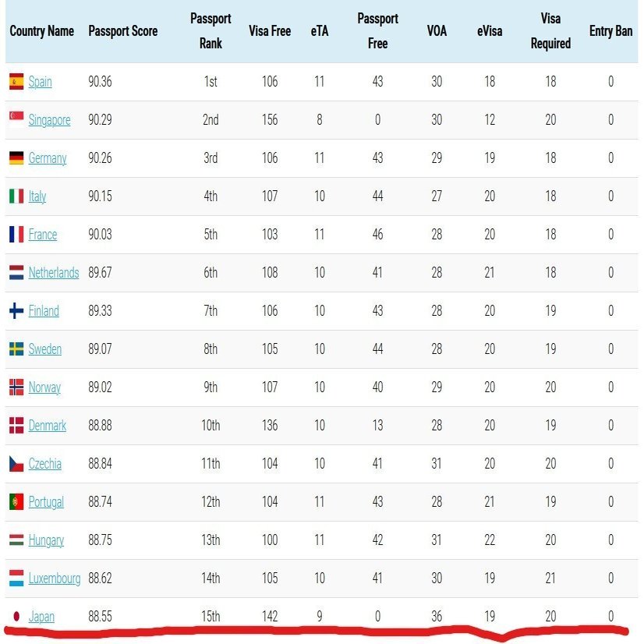644x644 pixels.
Task: Click Singapore's eTA value 8
Action: 320,119
